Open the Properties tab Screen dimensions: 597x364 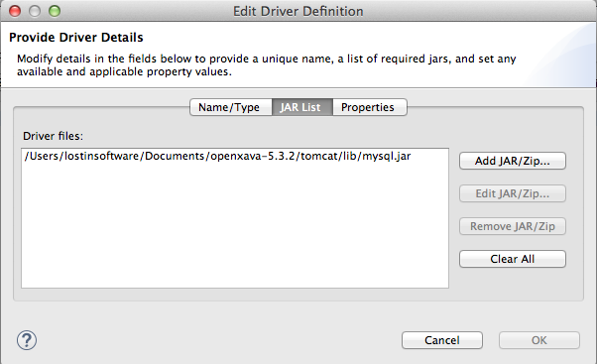369,107
